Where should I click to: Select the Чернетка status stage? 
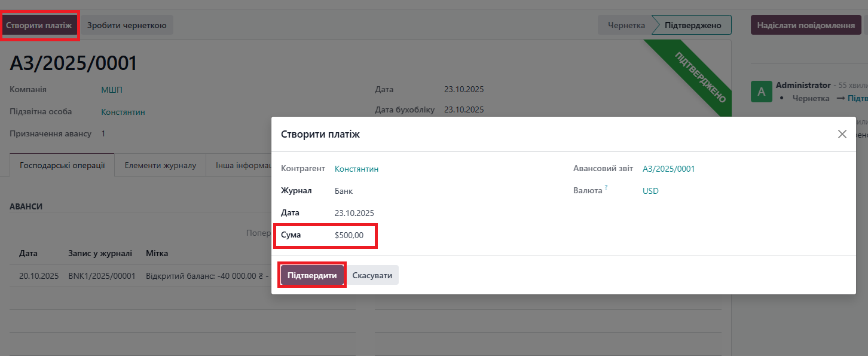pyautogui.click(x=625, y=26)
